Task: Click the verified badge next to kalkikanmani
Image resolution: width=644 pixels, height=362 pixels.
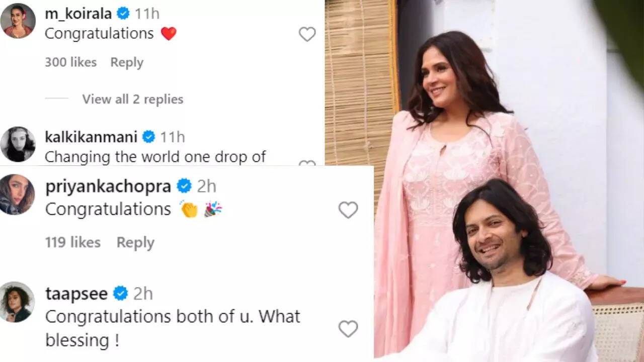Action: (148, 136)
